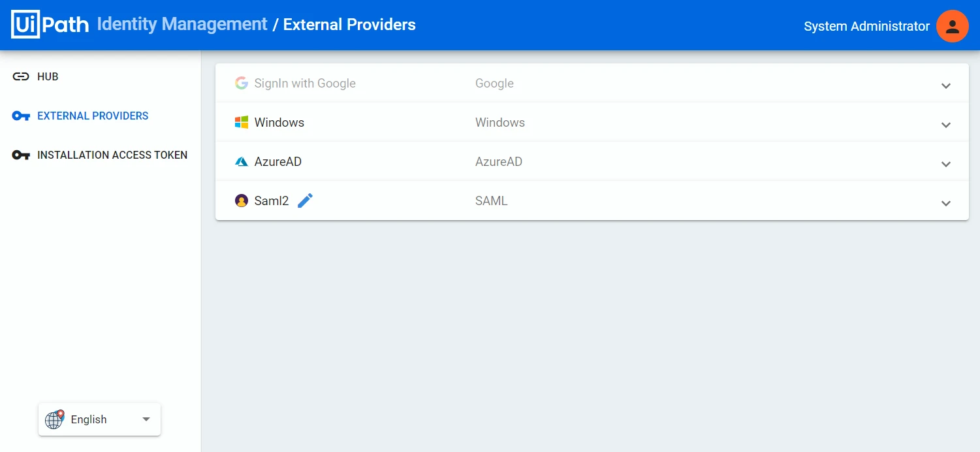Click the Hub link icon in the sidebar
980x452 pixels.
click(x=21, y=76)
